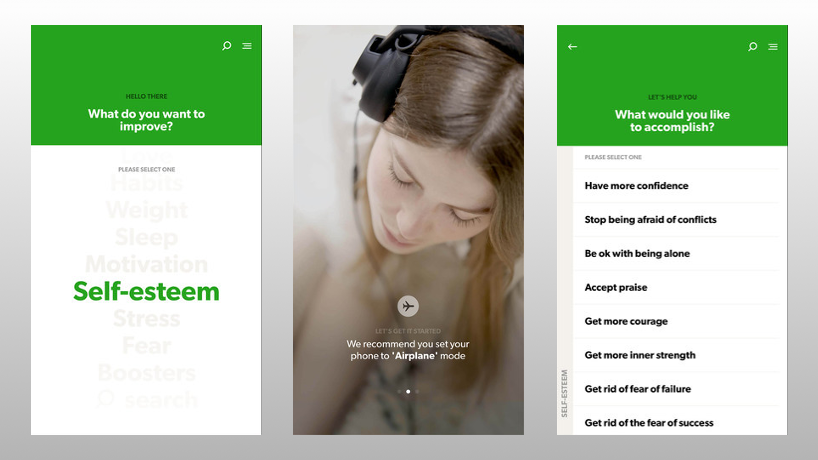
Task: Tap the active page indicator dot
Action: click(407, 391)
